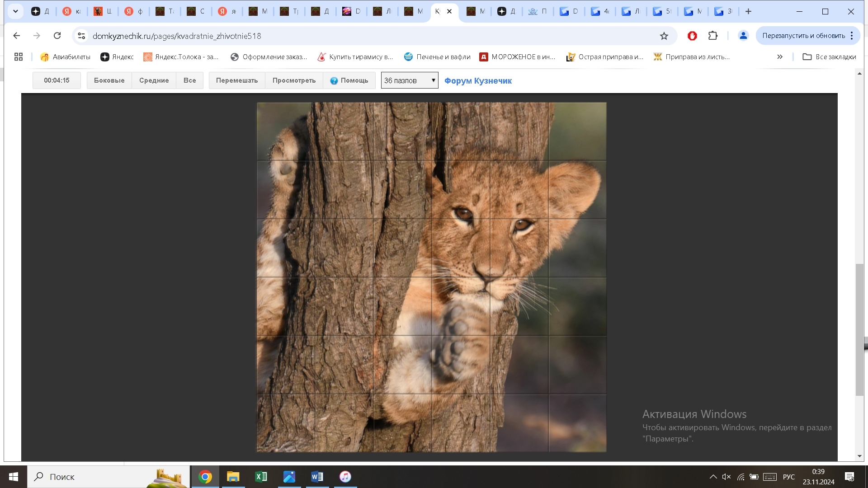
Task: Open Word from the taskbar
Action: (x=317, y=477)
